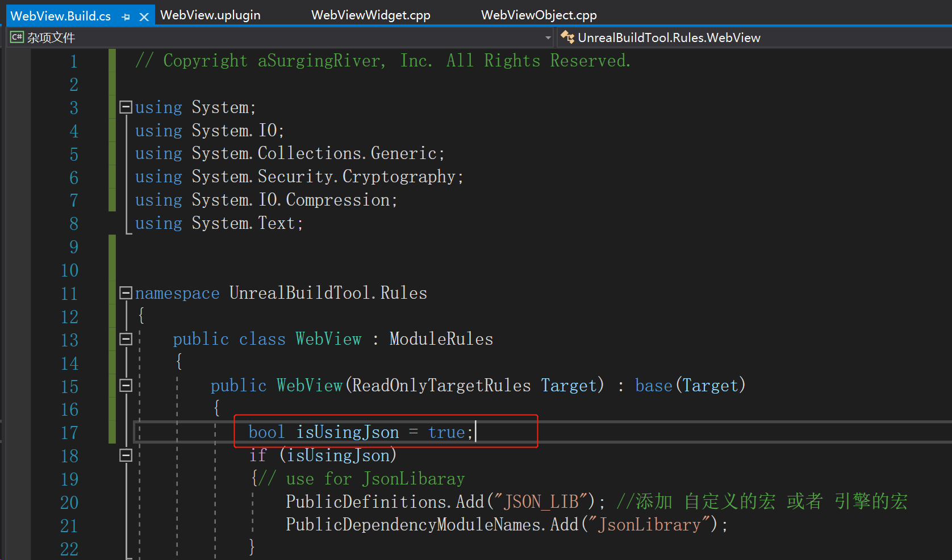Click the 'bool isUsingJson = true;' statement
952x560 pixels.
click(361, 432)
